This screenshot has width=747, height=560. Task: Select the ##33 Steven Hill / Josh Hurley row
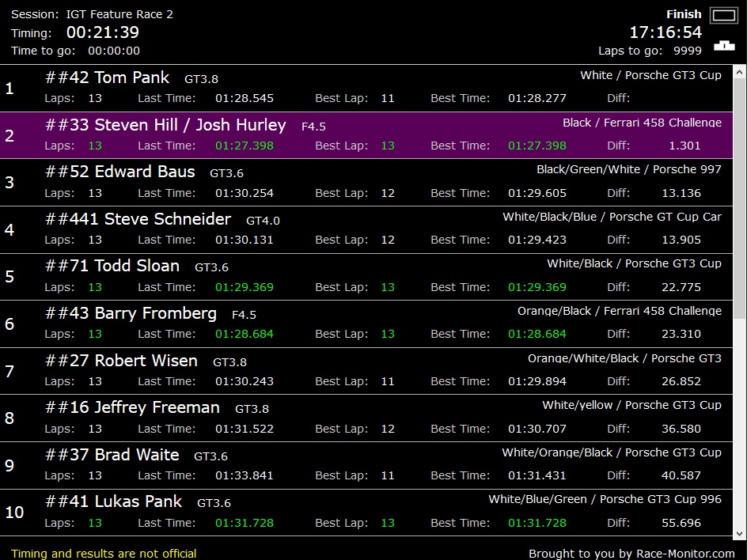366,135
